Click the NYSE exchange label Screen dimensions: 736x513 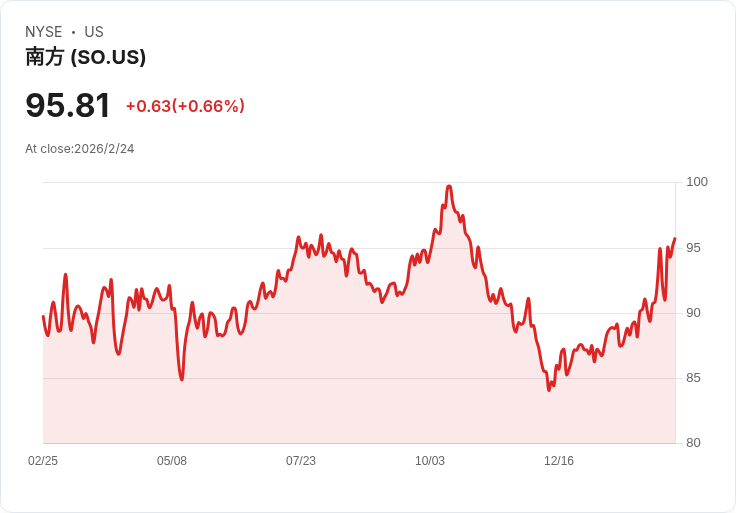click(44, 32)
